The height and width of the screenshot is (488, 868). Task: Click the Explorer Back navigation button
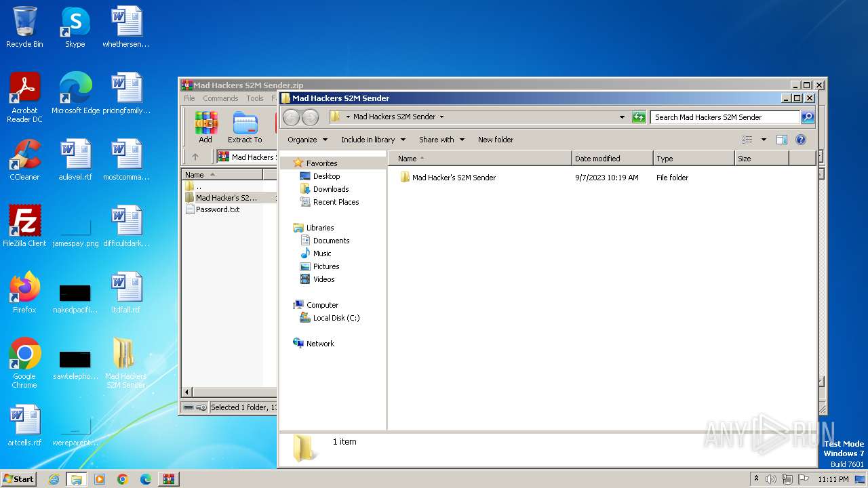(x=291, y=117)
